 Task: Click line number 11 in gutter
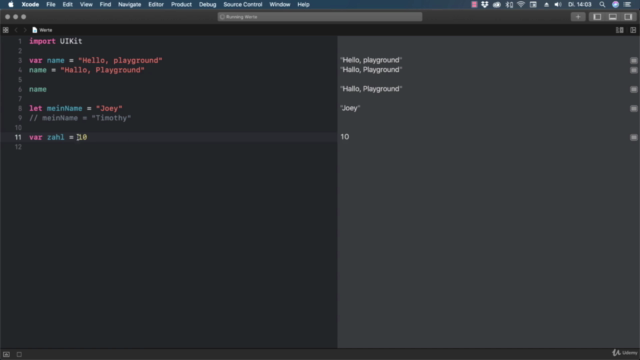(x=18, y=138)
